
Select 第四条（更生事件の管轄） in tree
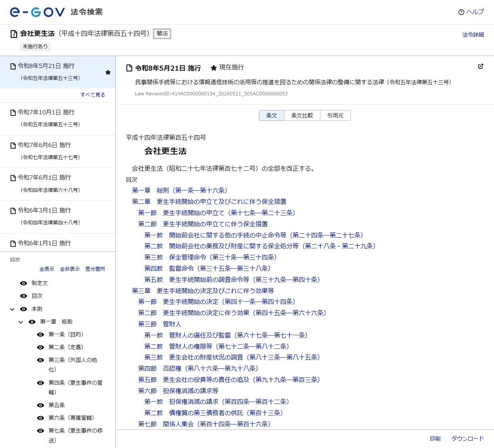click(x=76, y=387)
